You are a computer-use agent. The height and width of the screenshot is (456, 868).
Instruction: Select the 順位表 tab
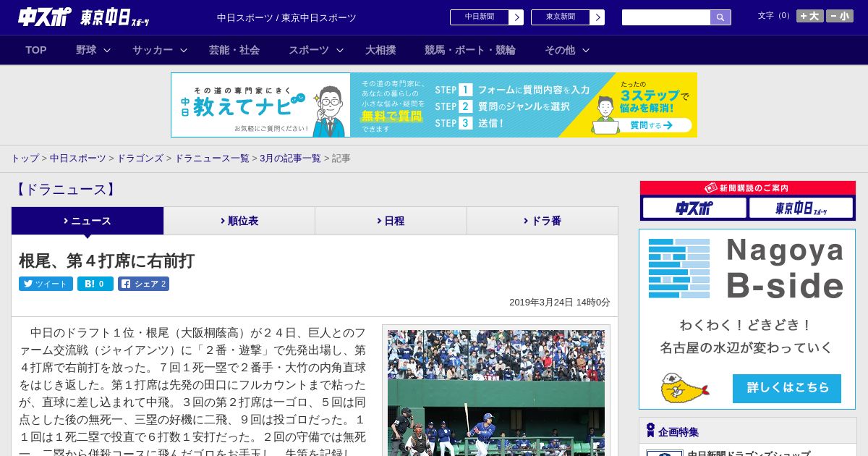point(239,221)
